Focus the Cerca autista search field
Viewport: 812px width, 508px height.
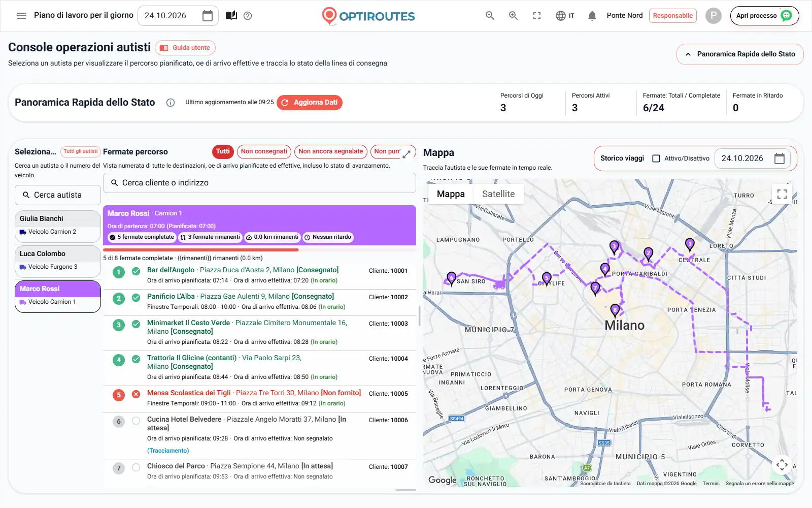pos(57,195)
